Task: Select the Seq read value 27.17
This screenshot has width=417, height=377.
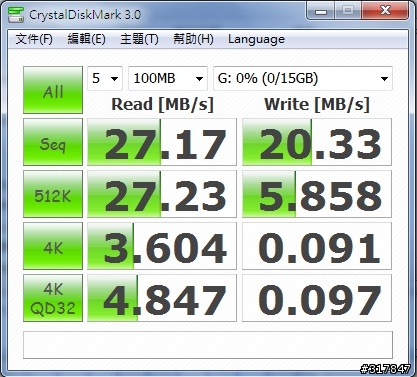Action: pyautogui.click(x=162, y=142)
